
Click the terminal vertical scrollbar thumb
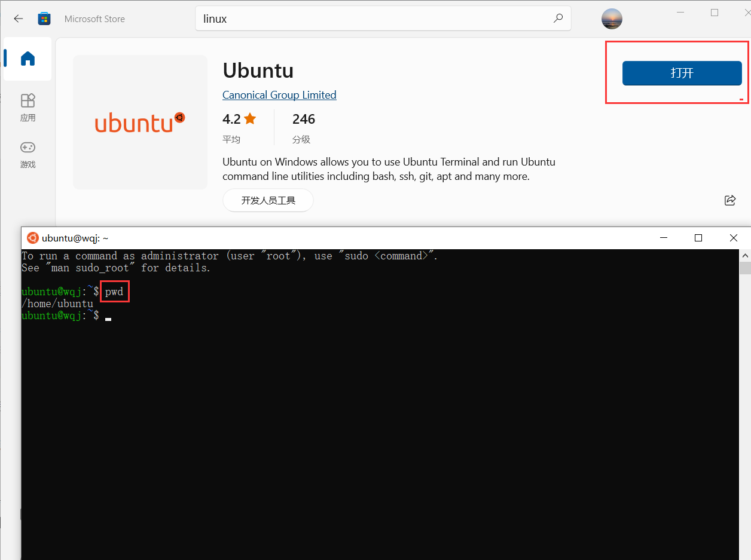745,267
